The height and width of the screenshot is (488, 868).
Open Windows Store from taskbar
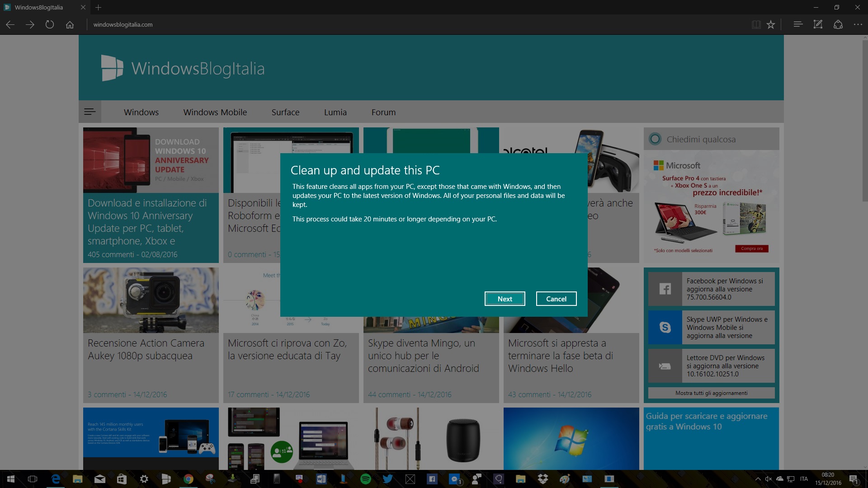click(x=122, y=479)
